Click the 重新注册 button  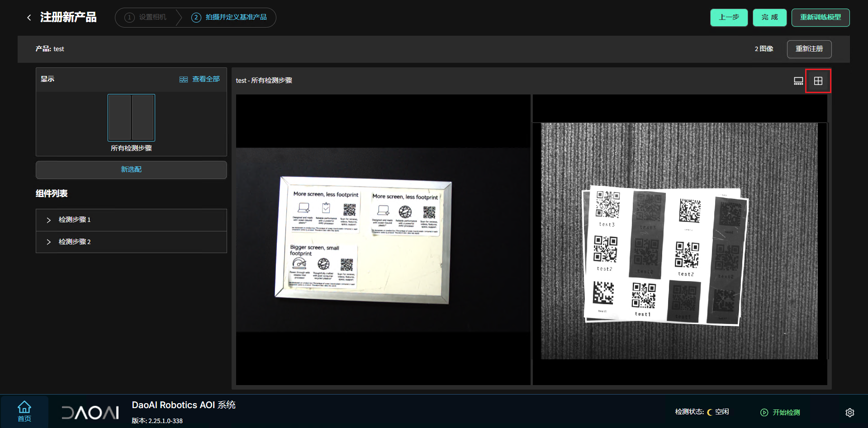(809, 49)
